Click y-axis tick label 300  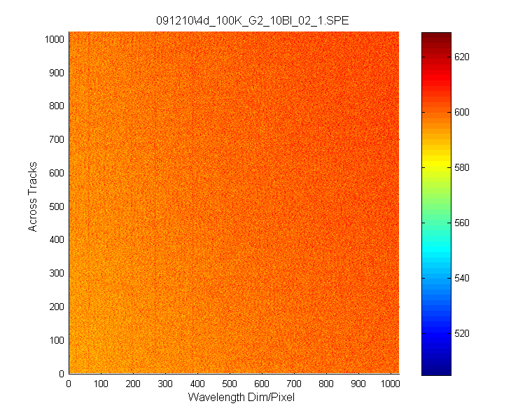(57, 273)
